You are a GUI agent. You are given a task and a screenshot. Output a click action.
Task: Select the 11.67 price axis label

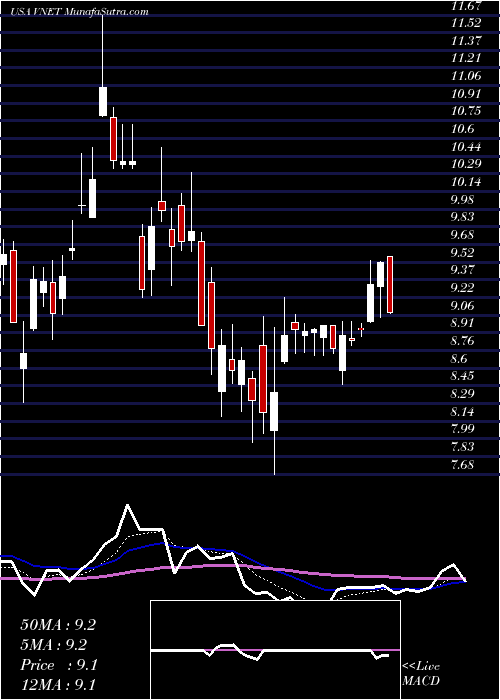(466, 6)
